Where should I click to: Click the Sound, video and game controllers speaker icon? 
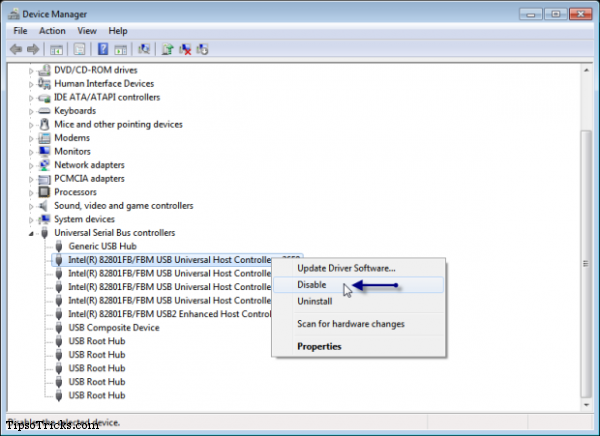pyautogui.click(x=44, y=206)
